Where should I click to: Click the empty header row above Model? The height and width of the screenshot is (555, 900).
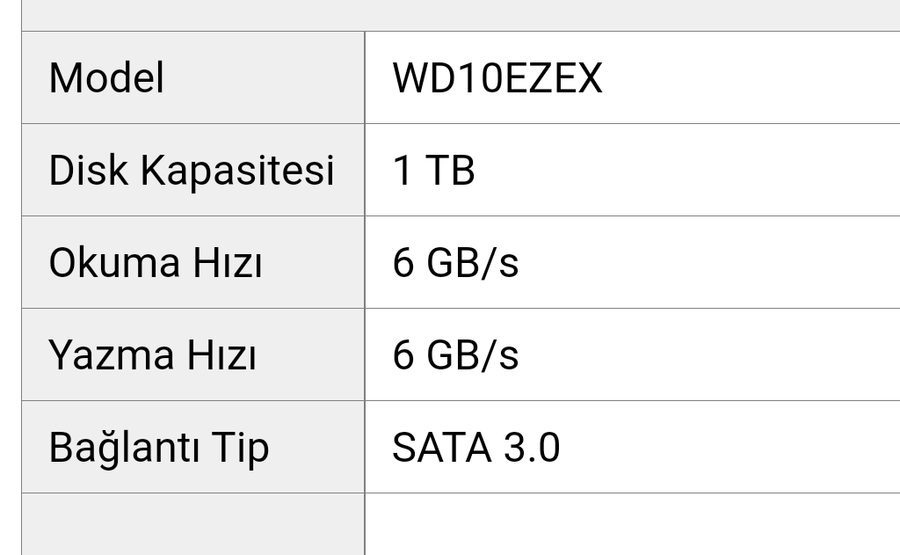(460, 14)
